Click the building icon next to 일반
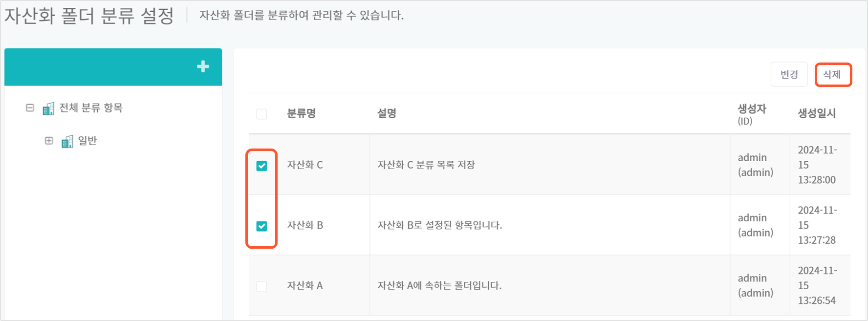 67,142
